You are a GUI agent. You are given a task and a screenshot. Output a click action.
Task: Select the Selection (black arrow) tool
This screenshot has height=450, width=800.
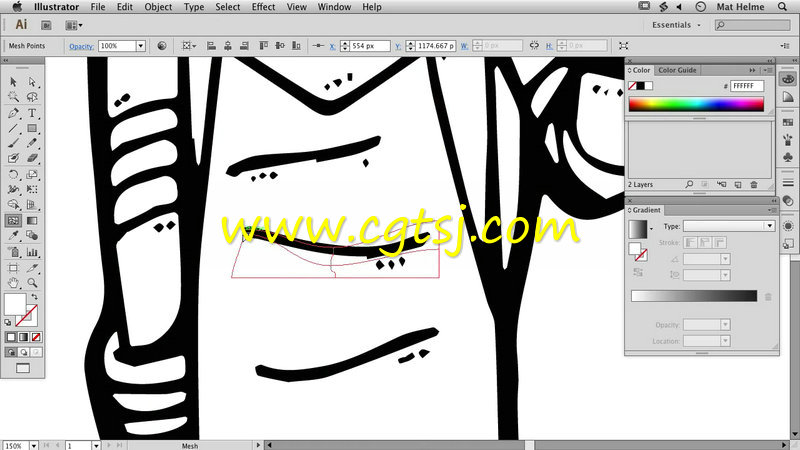[13, 82]
